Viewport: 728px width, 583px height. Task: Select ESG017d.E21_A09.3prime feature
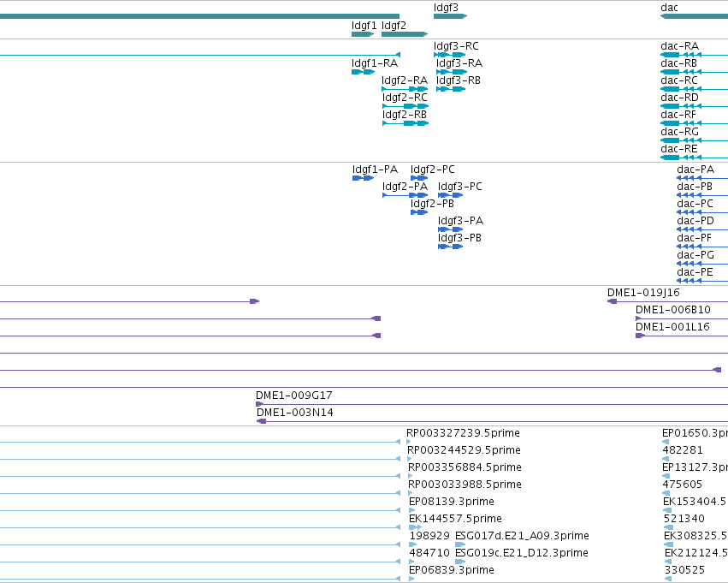point(522,536)
